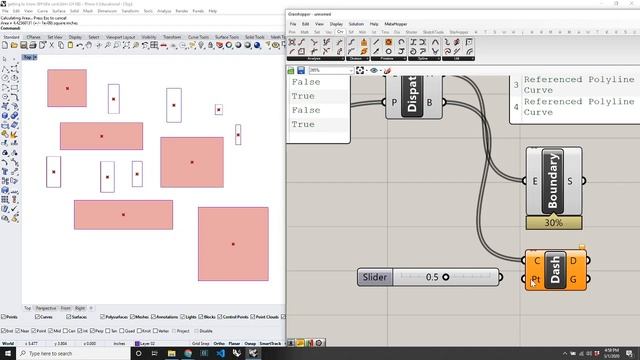Toggle the Ortho status bar button
Viewport: 640px width, 360px height.
pyautogui.click(x=219, y=344)
